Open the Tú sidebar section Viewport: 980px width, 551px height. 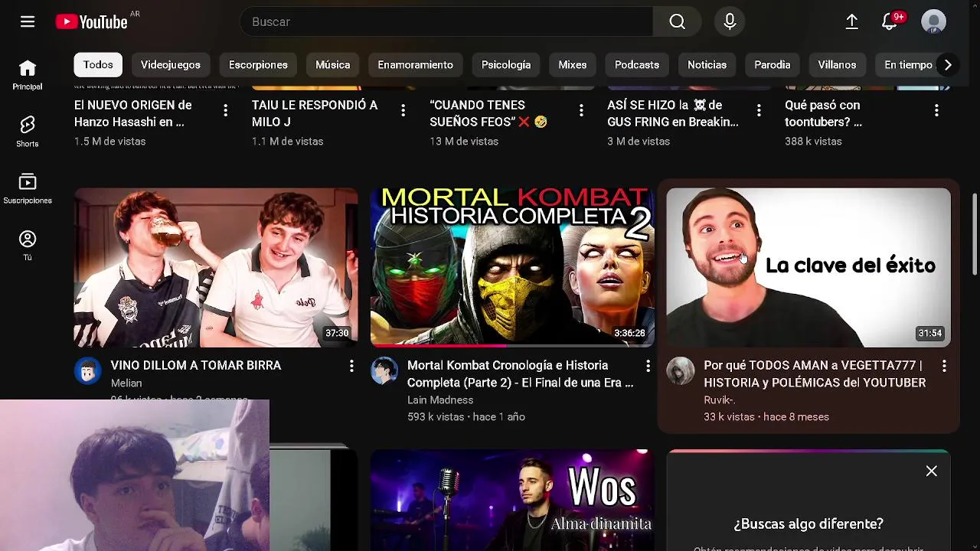point(28,246)
